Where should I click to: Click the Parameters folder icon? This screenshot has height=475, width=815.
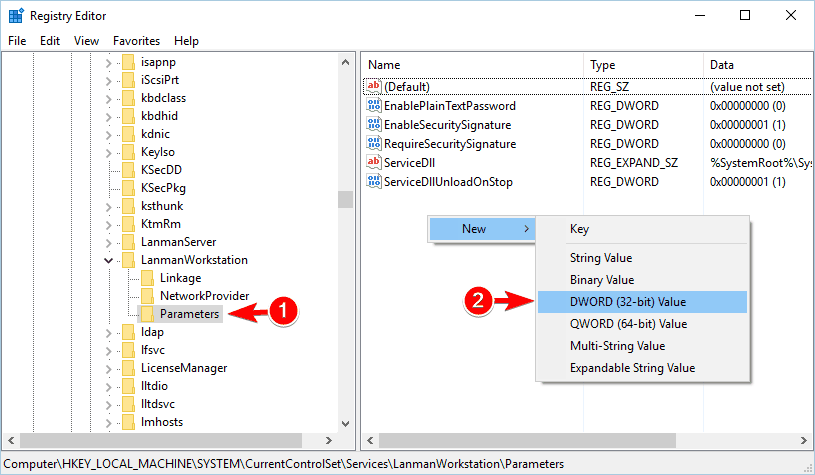pos(147,313)
